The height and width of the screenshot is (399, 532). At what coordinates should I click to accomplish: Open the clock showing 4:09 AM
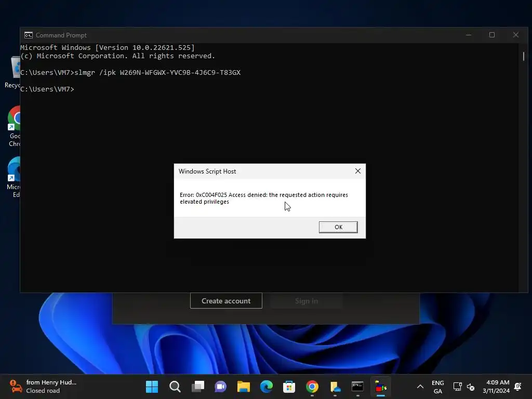pyautogui.click(x=496, y=387)
